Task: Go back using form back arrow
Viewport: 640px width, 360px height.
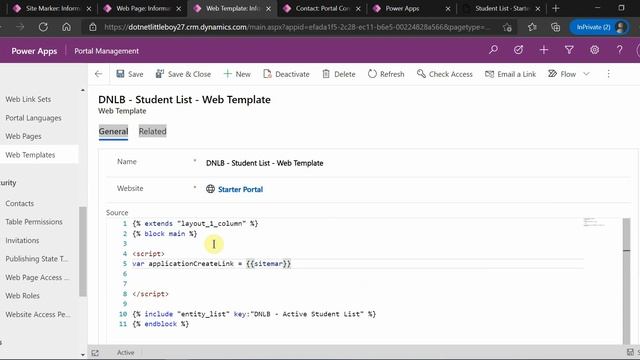Action: 98,74
